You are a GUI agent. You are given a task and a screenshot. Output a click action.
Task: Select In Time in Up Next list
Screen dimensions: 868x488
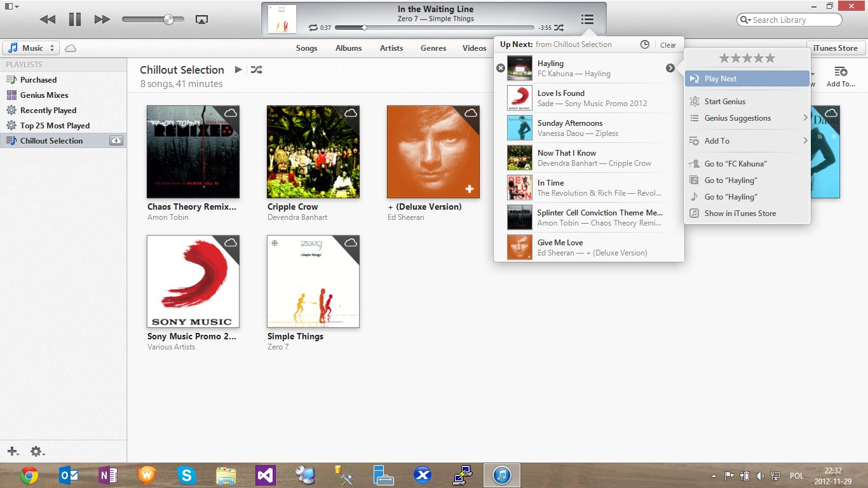click(x=589, y=187)
